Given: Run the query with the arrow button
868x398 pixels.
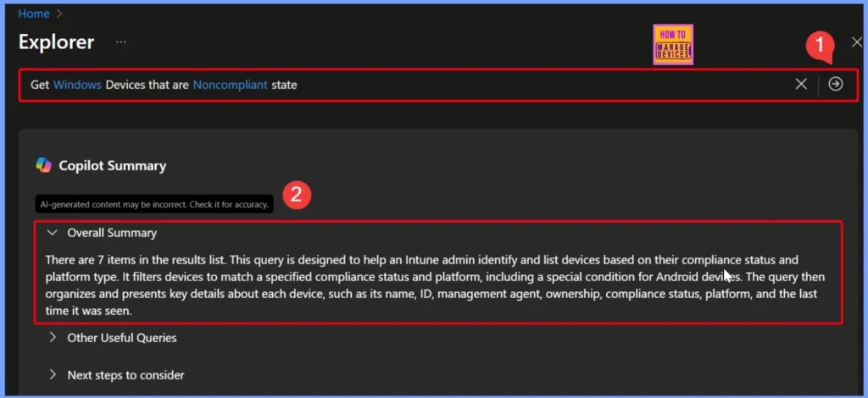Looking at the screenshot, I should pyautogui.click(x=835, y=84).
